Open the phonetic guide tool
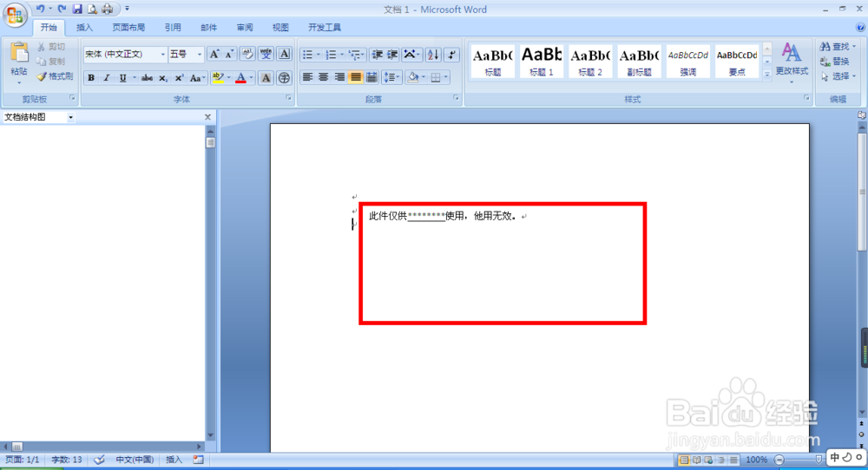 pyautogui.click(x=266, y=54)
